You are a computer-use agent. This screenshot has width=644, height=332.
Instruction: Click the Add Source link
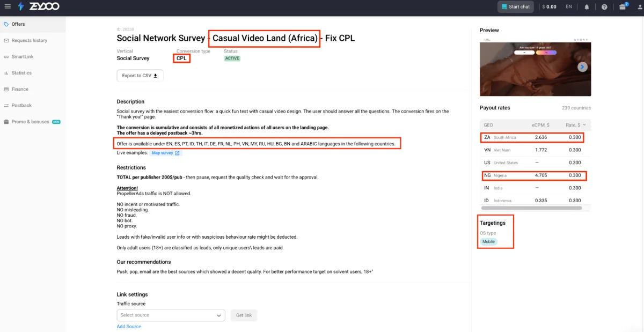pos(129,326)
